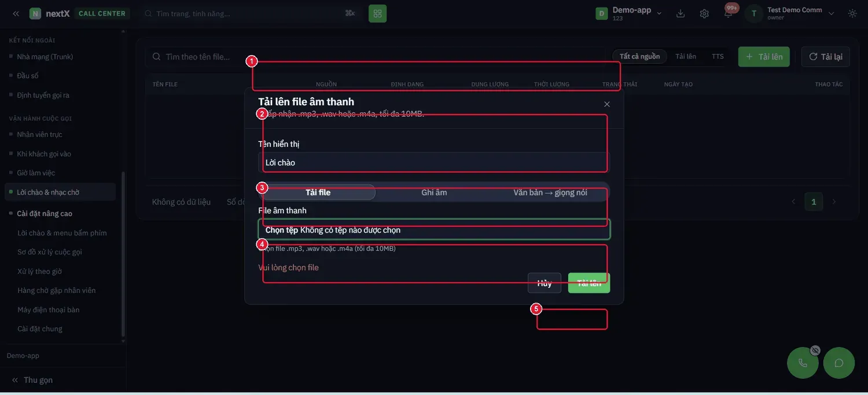Viewport: 868px width, 395px height.
Task: Select the TTS source filter
Action: point(718,57)
